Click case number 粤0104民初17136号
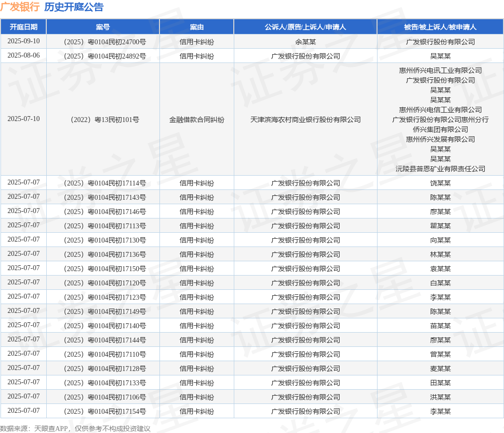 (105, 254)
